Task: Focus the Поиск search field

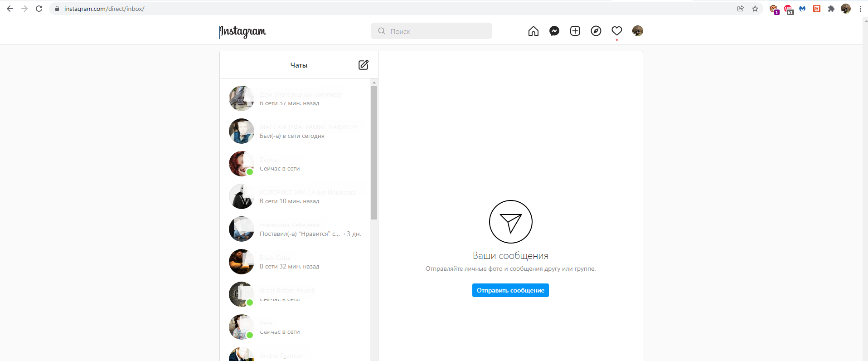Action: [432, 31]
